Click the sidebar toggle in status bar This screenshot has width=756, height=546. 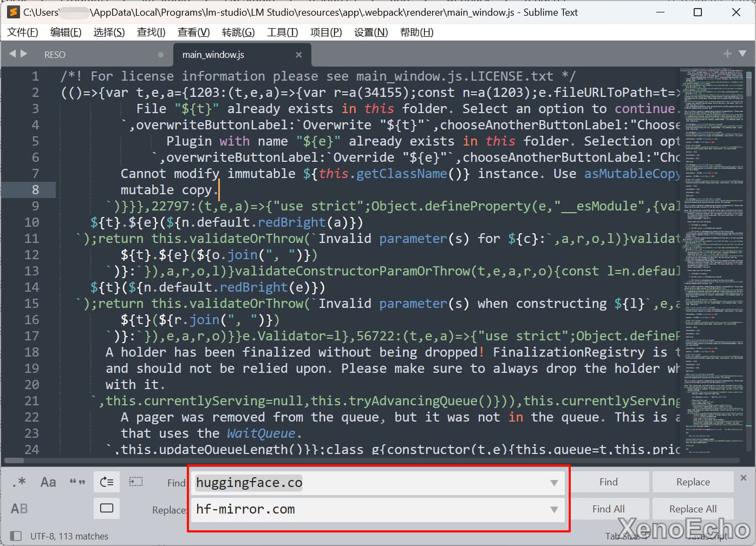coord(16,536)
